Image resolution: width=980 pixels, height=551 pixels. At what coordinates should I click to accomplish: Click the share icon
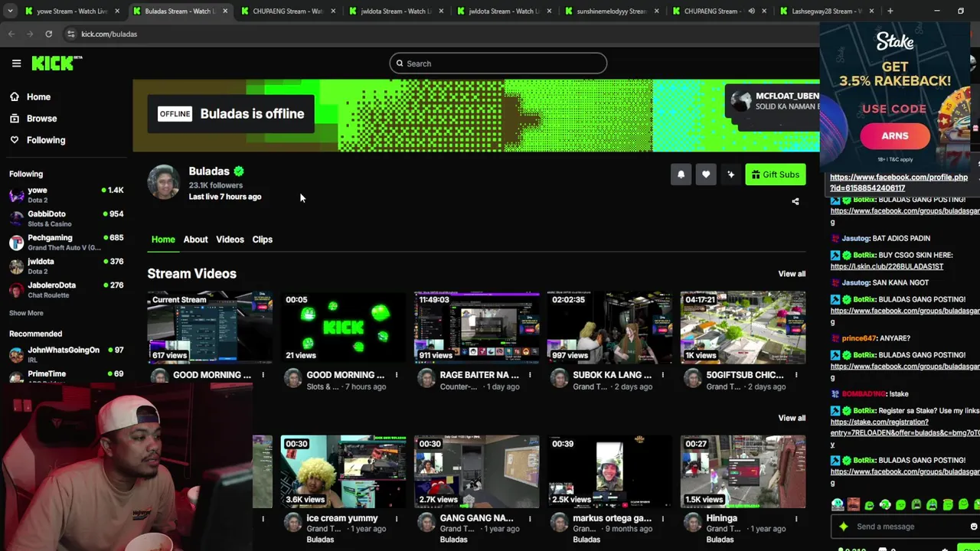[x=795, y=201]
